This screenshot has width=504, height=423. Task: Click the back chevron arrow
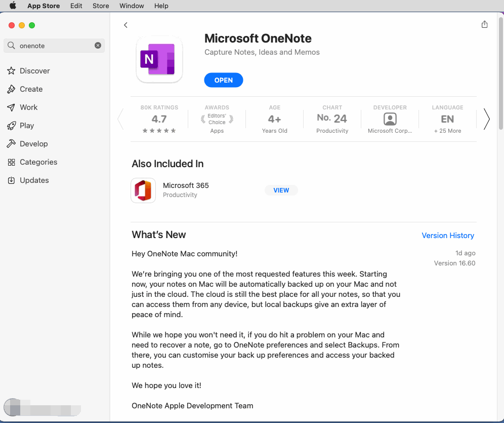(x=125, y=25)
